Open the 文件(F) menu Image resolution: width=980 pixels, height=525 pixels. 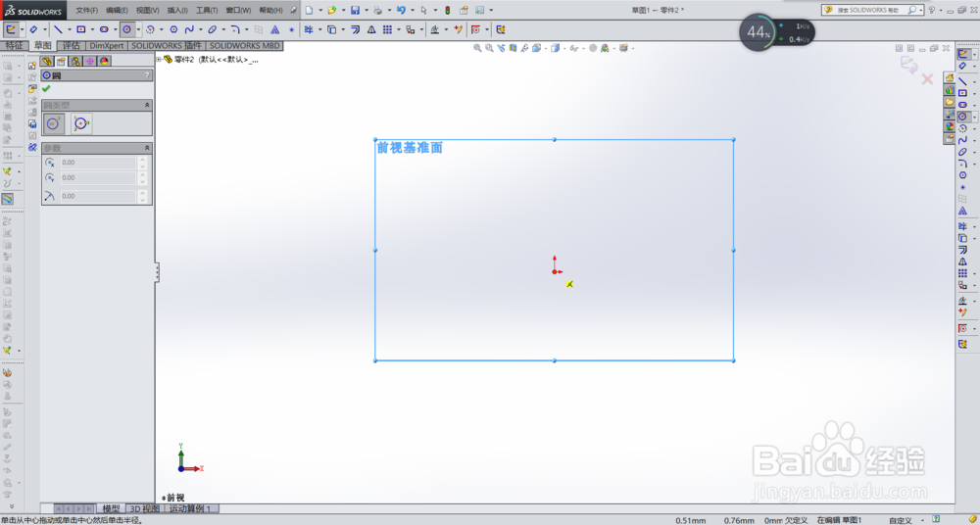pos(87,10)
